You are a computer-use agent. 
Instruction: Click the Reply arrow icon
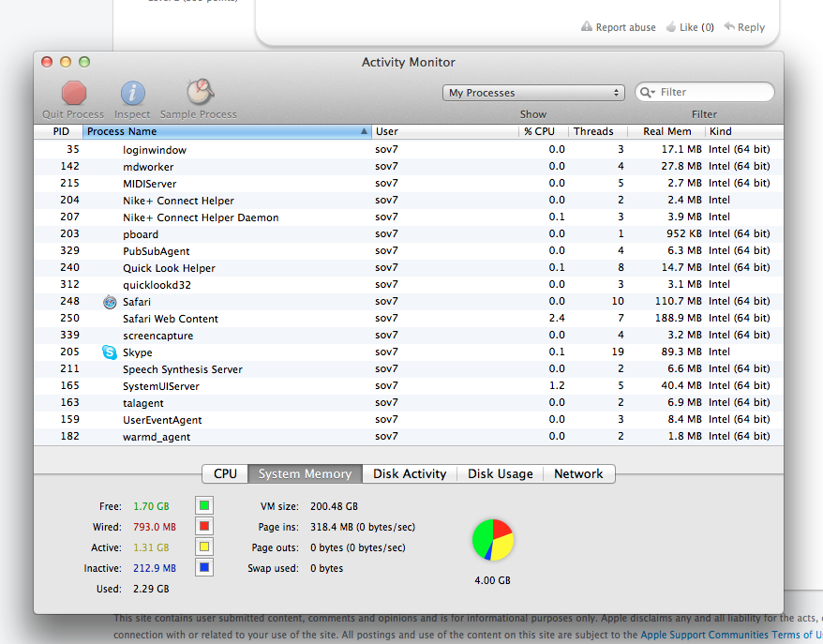(729, 26)
